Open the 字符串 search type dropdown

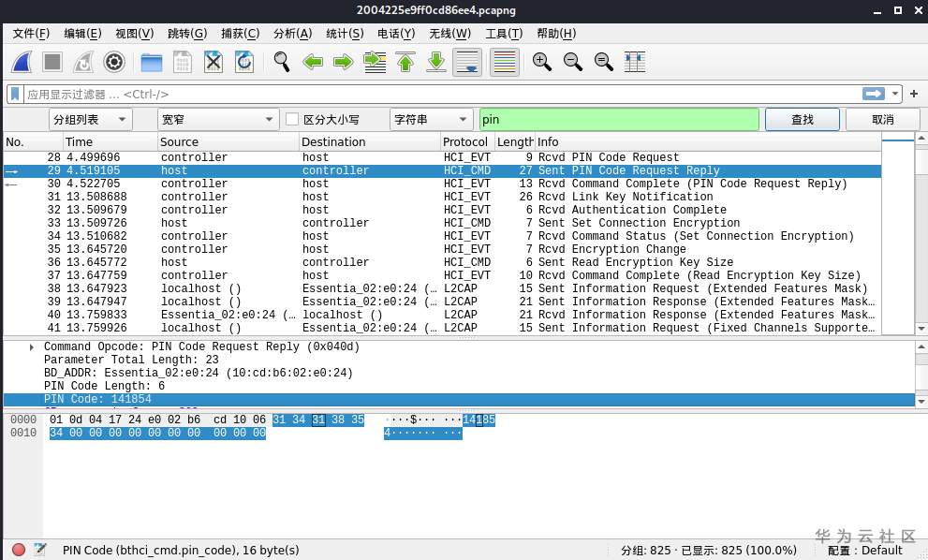click(431, 120)
